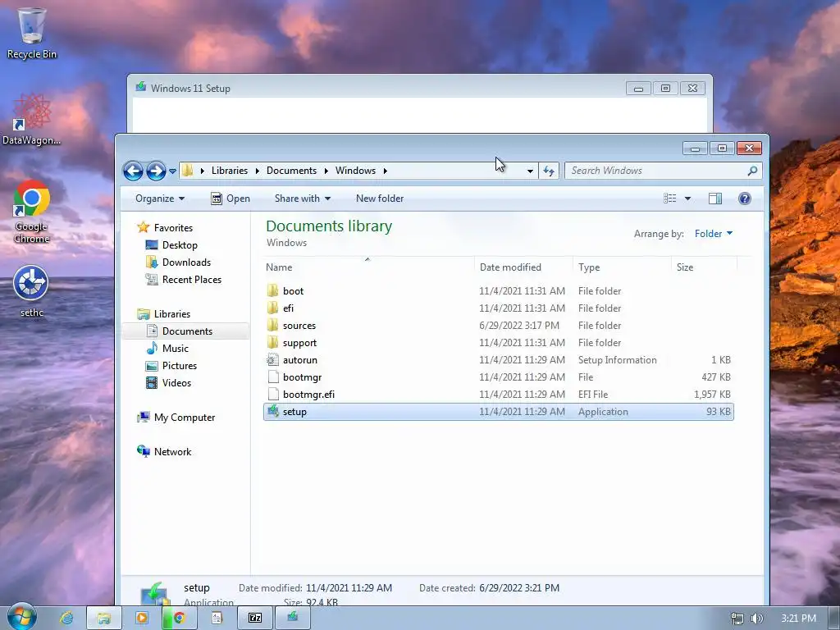
Task: Go forward with the Explorer Forward arrow
Action: (x=156, y=171)
